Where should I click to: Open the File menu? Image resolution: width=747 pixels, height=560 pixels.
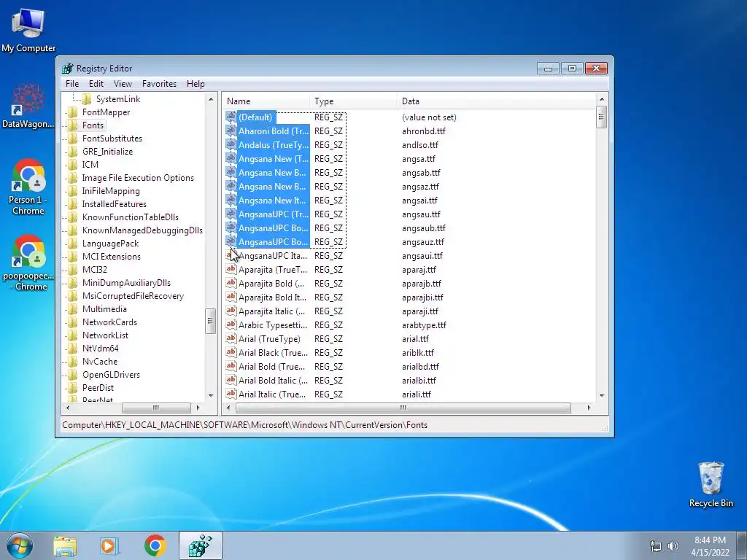tap(72, 84)
